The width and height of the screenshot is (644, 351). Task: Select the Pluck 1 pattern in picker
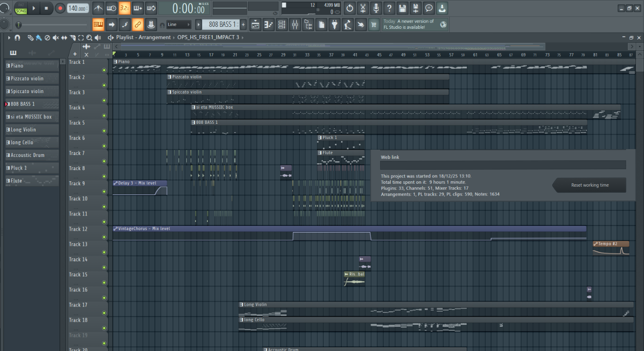(32, 168)
